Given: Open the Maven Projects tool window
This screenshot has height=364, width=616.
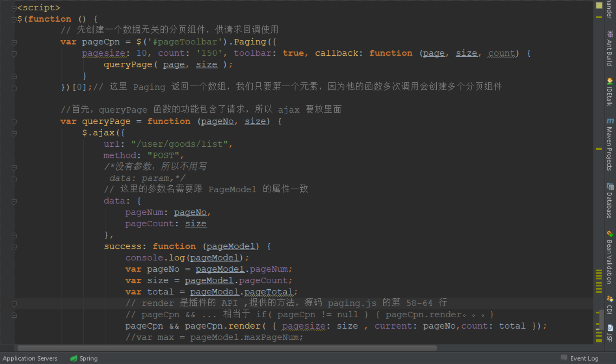Looking at the screenshot, I should pyautogui.click(x=610, y=144).
